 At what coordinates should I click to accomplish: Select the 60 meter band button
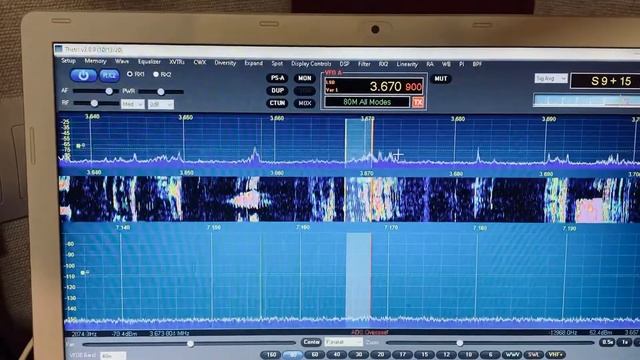point(315,355)
